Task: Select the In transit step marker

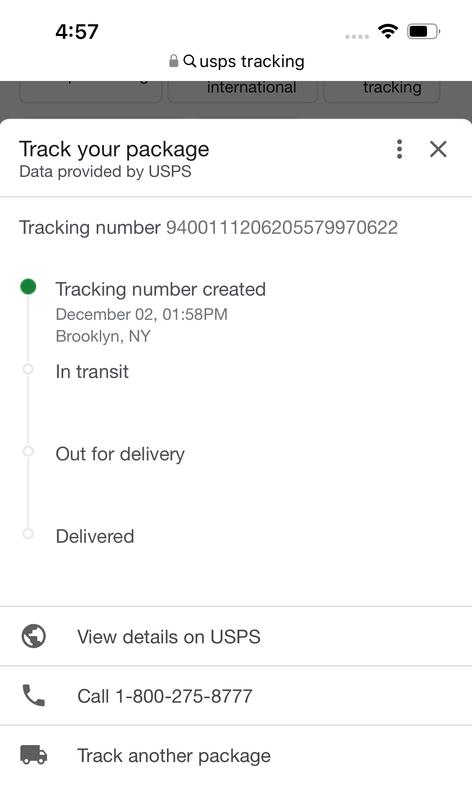Action: click(x=28, y=369)
